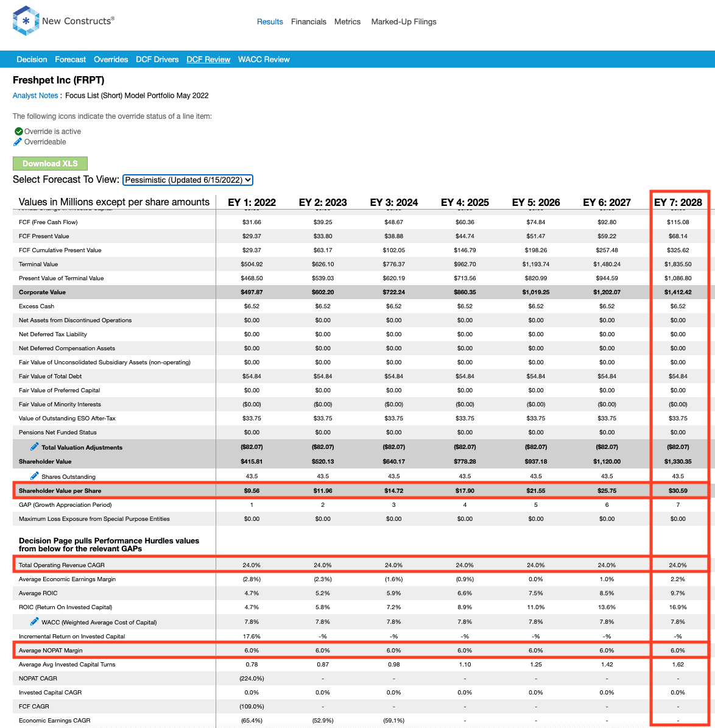Click the EY 7: 2028 column header
The image size is (715, 728).
678,202
